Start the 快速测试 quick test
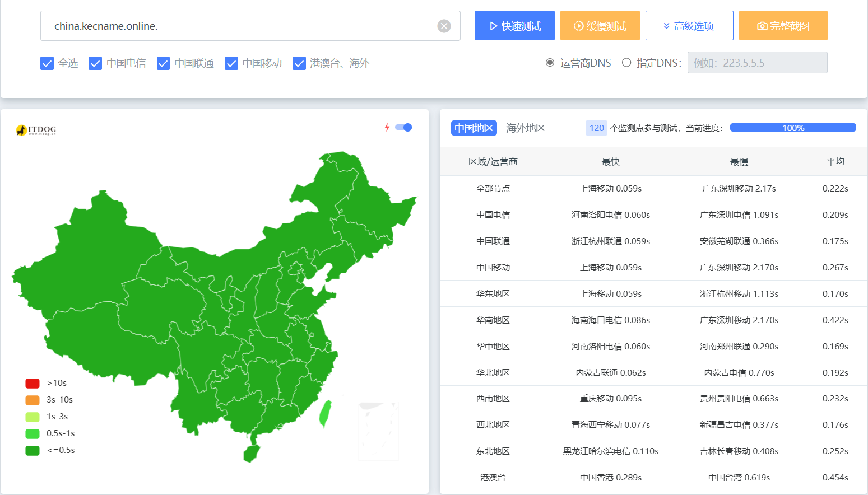 click(514, 26)
